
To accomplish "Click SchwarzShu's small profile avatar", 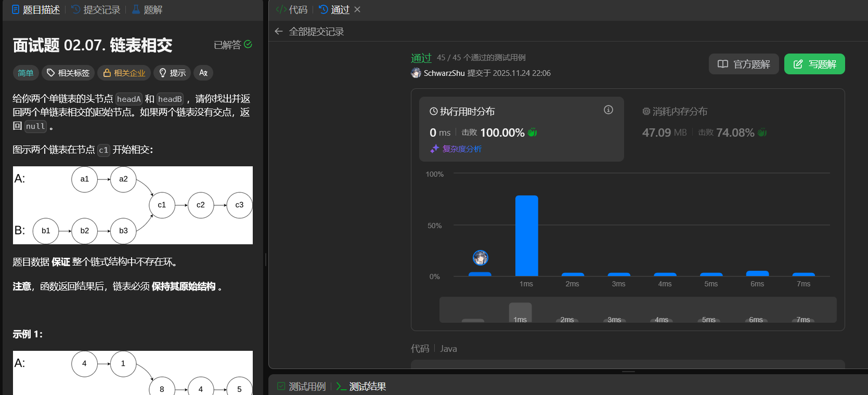I will (x=416, y=73).
